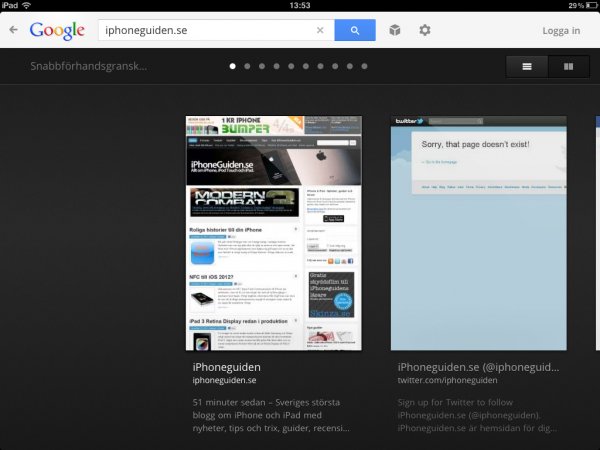Switch to side-by-side preview view icon

(x=569, y=67)
